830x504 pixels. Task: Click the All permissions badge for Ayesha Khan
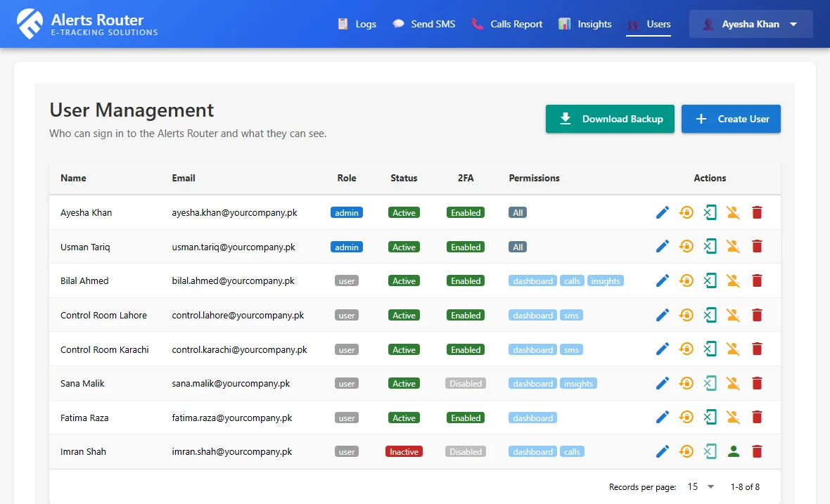coord(518,212)
